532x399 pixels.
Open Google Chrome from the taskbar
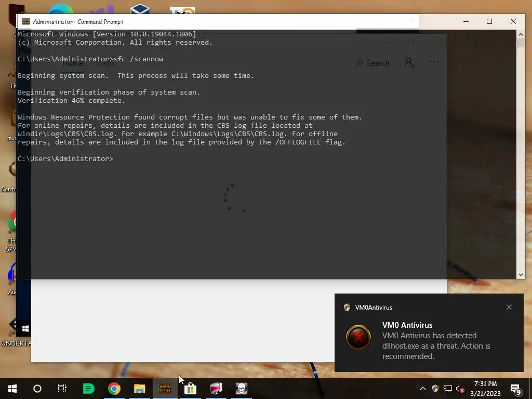114,389
